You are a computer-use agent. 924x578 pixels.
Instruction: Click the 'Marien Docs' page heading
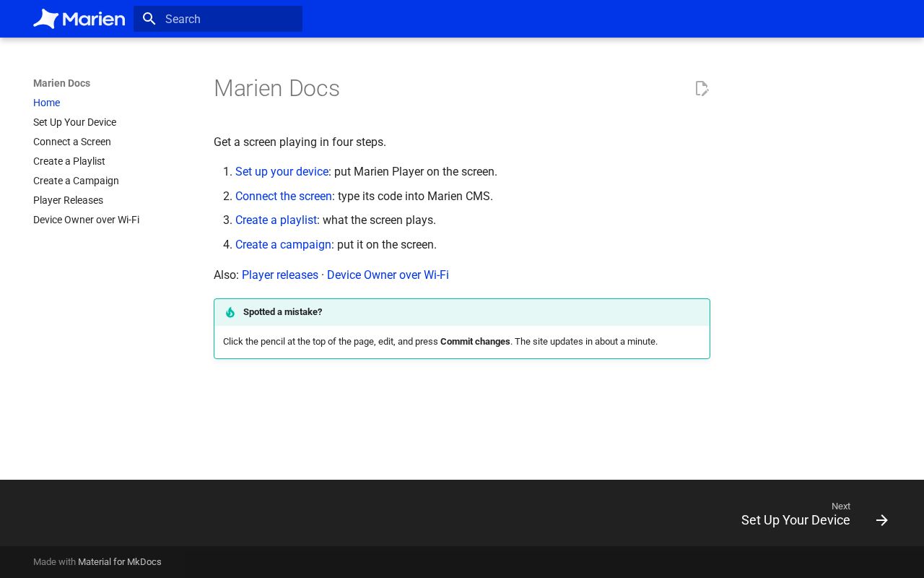click(276, 88)
